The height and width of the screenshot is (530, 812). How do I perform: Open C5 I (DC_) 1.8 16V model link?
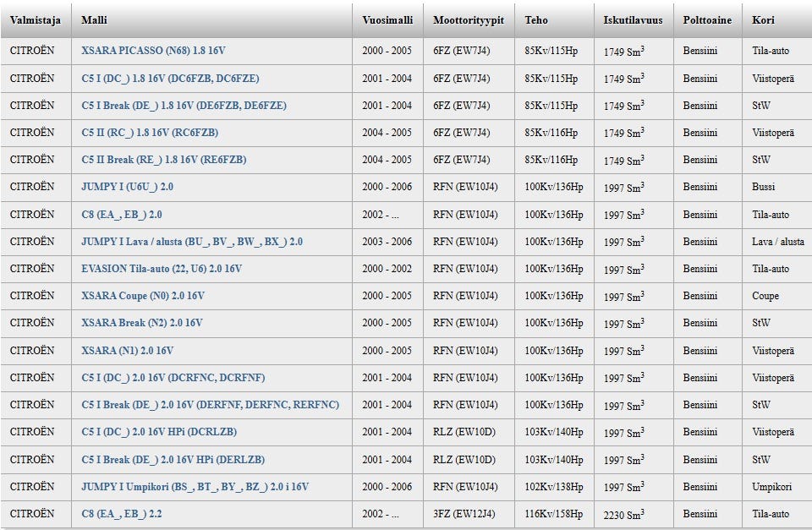point(170,78)
